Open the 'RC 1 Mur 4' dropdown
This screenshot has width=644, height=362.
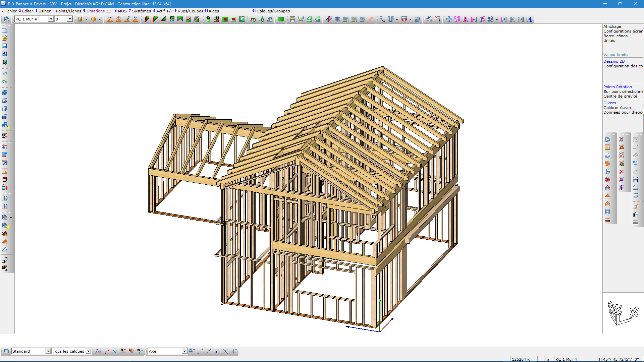[51, 19]
